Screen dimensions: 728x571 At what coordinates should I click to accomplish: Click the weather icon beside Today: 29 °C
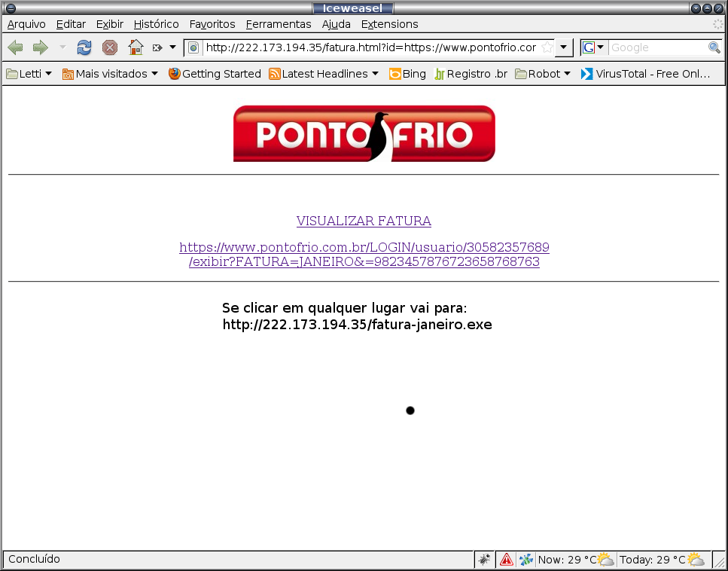(695, 560)
